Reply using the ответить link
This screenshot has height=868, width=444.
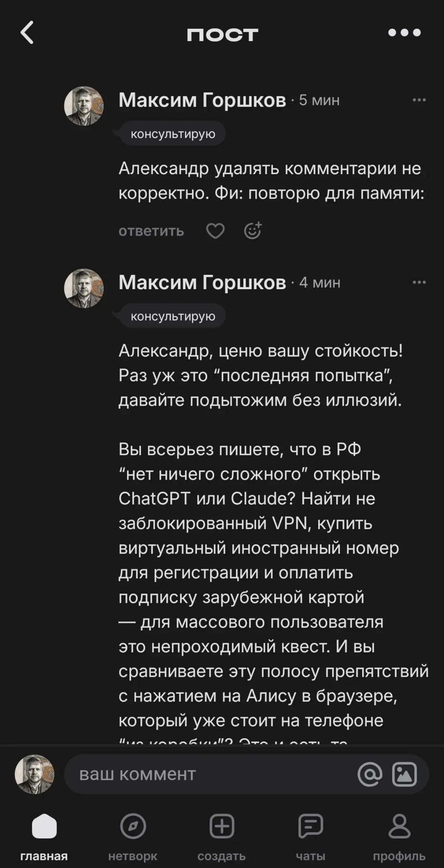151,230
